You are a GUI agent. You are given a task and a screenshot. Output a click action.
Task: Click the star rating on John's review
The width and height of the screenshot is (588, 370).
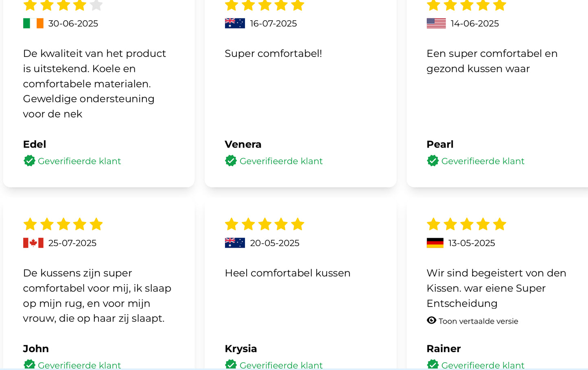click(x=63, y=224)
